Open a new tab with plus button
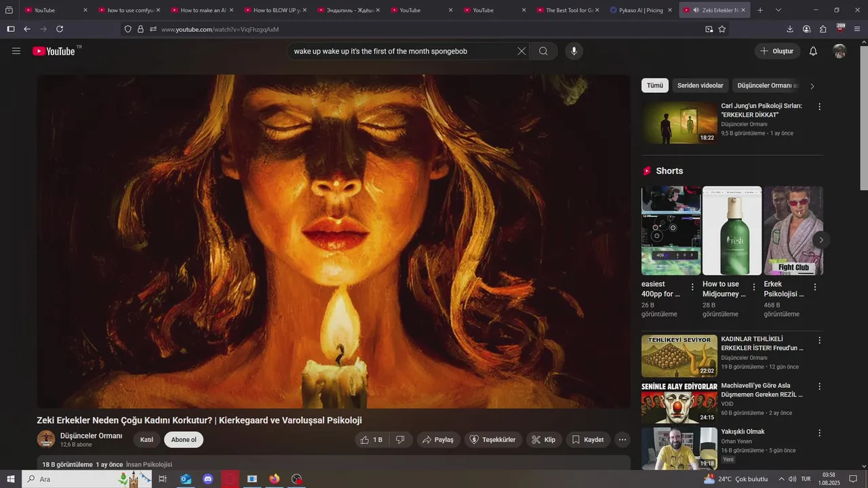The height and width of the screenshot is (488, 868). (760, 10)
